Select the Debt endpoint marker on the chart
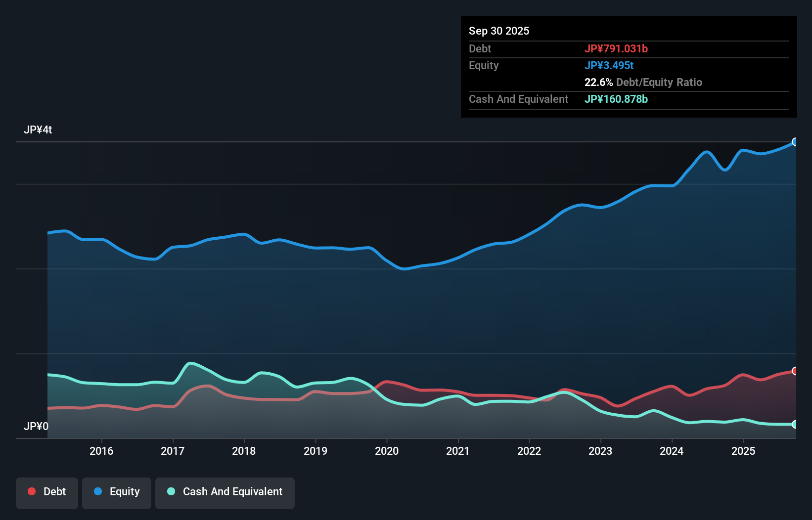Screen dimensions: 812x520 (x=795, y=371)
